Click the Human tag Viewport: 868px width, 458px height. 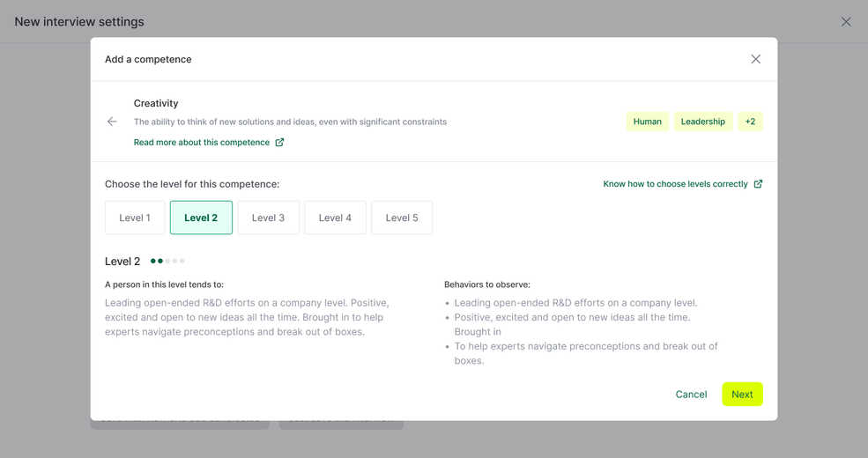point(647,122)
